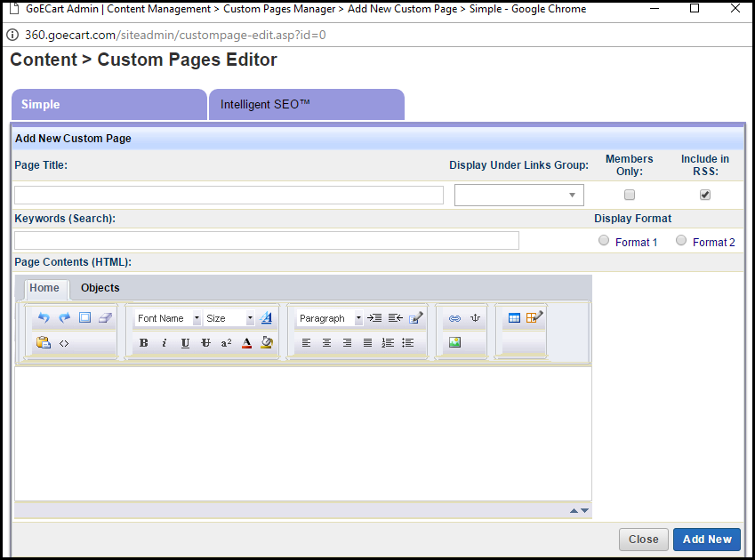755x560 pixels.
Task: Select the Format 2 radio button
Action: click(x=681, y=240)
